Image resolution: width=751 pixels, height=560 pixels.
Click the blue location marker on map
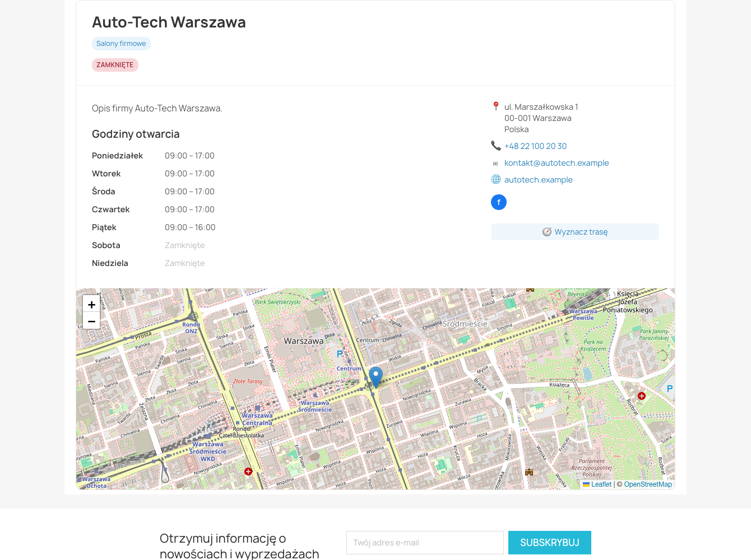(375, 377)
